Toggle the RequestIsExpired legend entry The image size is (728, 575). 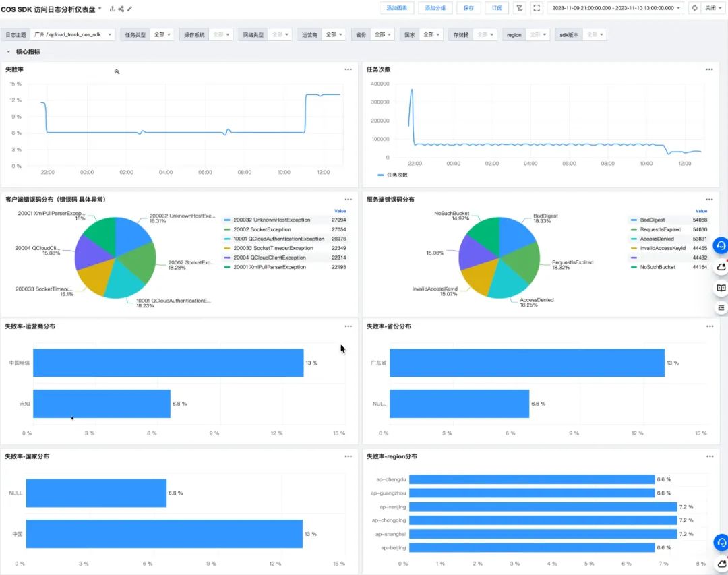coord(656,229)
